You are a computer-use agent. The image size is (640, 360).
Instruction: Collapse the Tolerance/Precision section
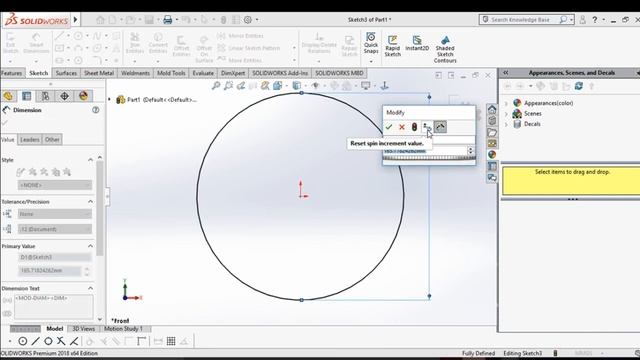click(x=90, y=202)
